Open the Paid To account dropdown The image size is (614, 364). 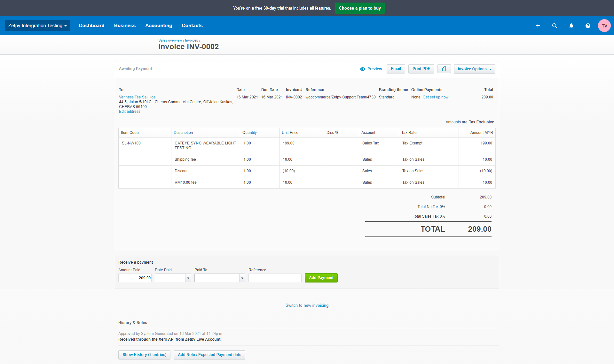(x=242, y=278)
